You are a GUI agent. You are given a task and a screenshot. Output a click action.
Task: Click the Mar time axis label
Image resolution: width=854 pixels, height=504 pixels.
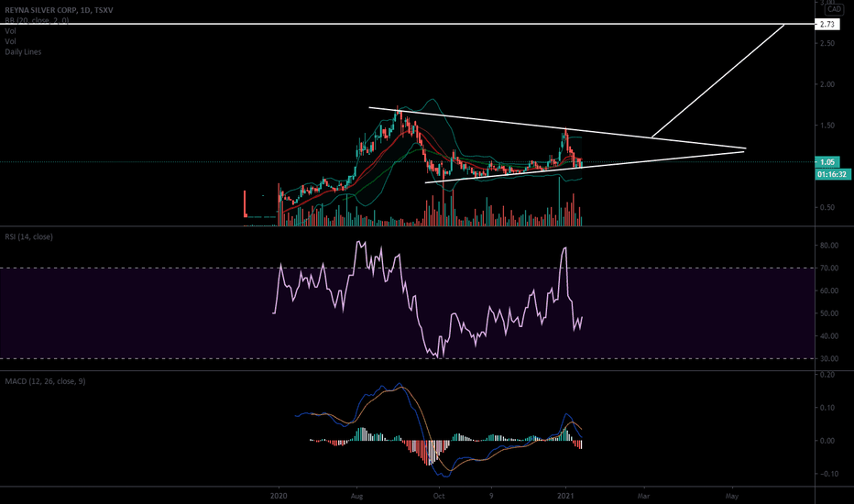644,496
